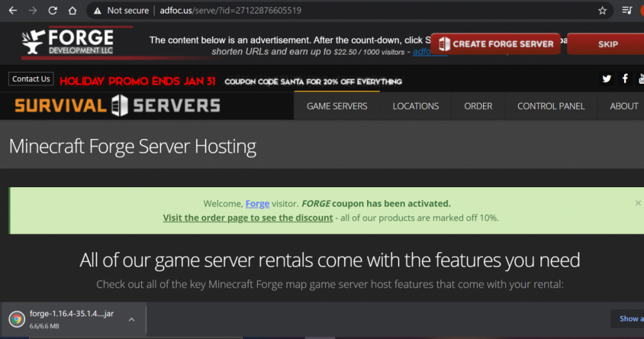Click the adfoc link in ad header
Image resolution: width=644 pixels, height=339 pixels.
[x=422, y=51]
